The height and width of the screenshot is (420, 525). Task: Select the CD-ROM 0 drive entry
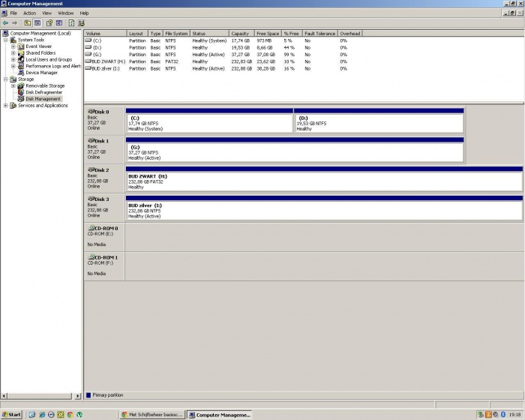click(x=103, y=228)
